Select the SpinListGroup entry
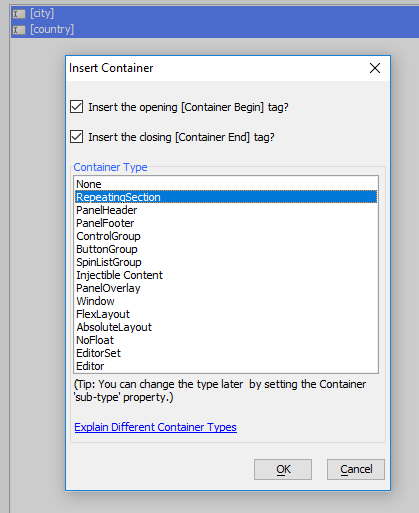Viewport: 419px width, 513px height. [x=226, y=262]
